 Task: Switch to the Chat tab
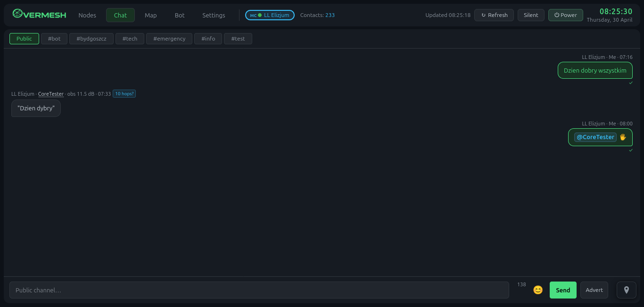120,15
